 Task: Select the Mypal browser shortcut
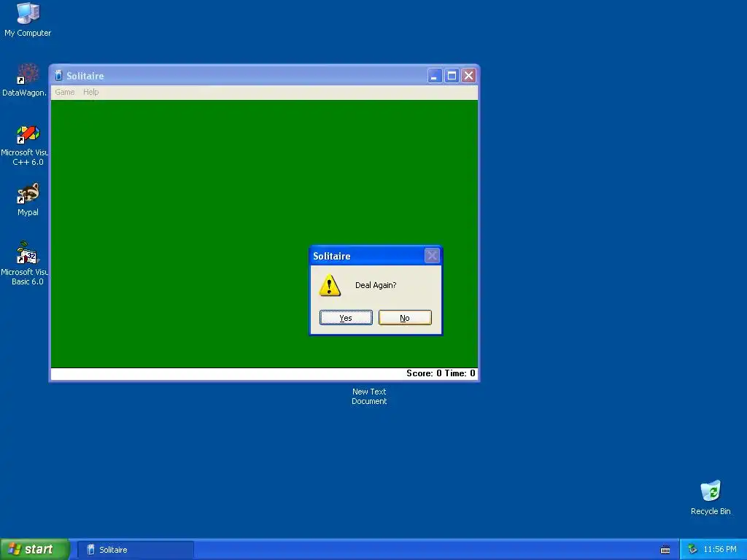28,200
